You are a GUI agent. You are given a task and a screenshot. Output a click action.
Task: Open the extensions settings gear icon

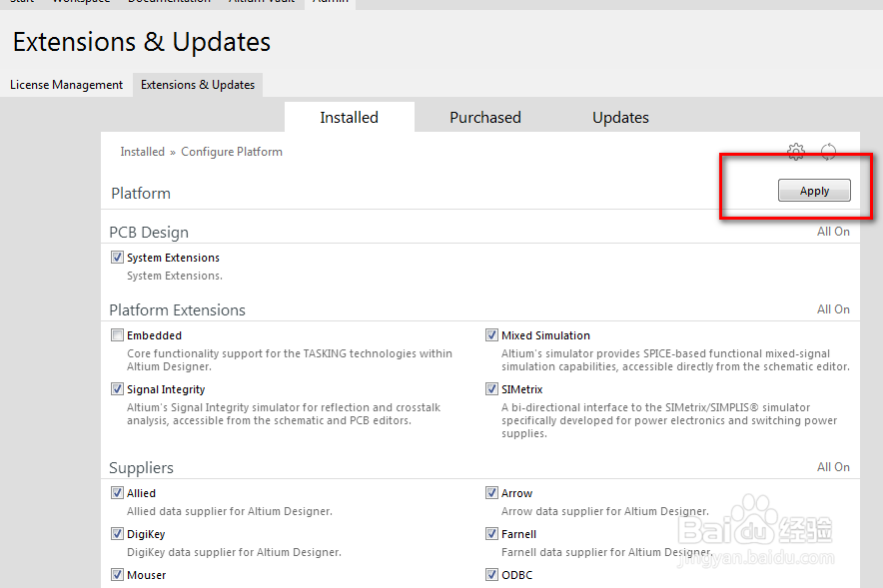click(796, 151)
